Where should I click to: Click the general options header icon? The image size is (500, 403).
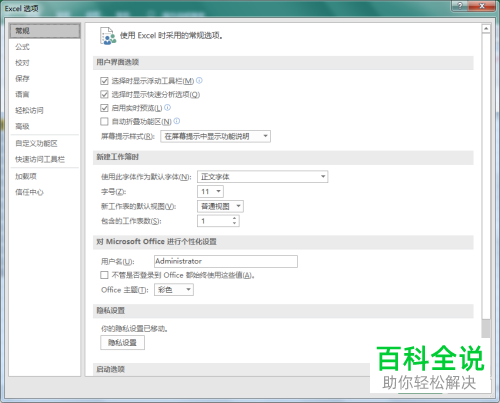tap(108, 36)
